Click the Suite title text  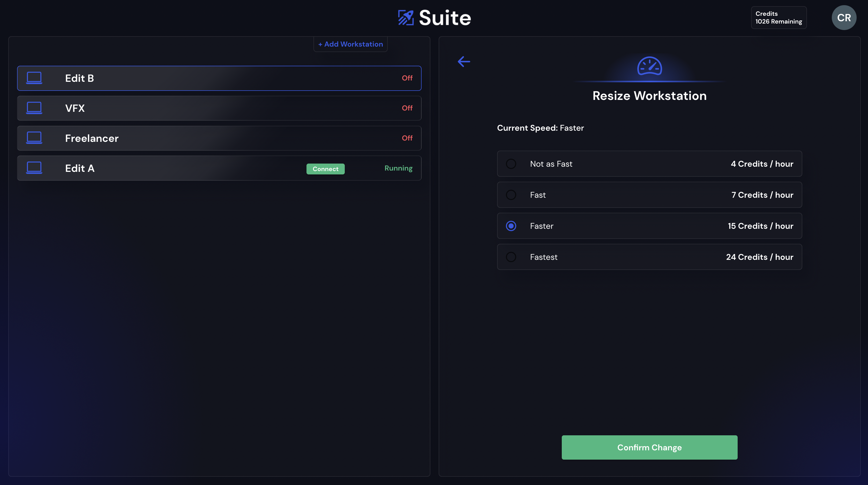[445, 18]
